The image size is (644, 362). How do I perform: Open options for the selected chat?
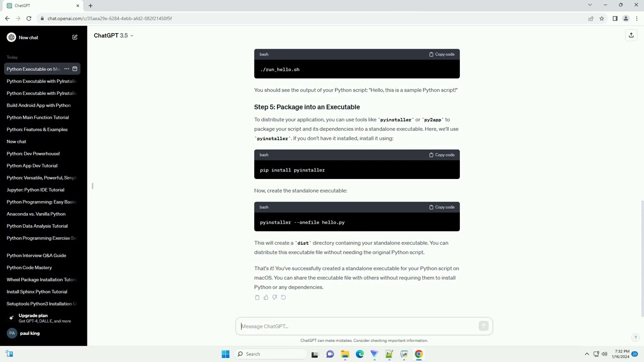tap(66, 69)
